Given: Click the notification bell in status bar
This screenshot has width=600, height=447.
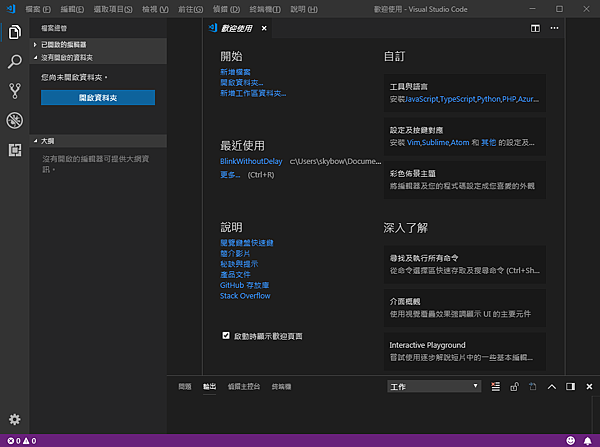Looking at the screenshot, I should coord(589,440).
